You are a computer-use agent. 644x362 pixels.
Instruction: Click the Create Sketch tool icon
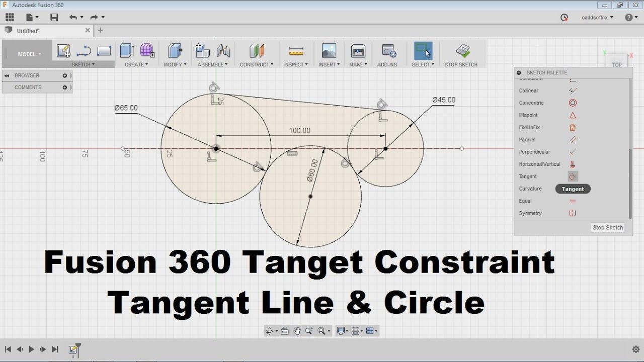tap(63, 51)
